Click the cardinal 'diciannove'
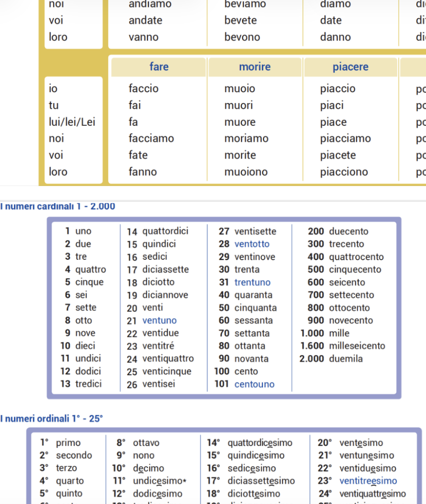This screenshot has width=426, height=504. [x=165, y=295]
